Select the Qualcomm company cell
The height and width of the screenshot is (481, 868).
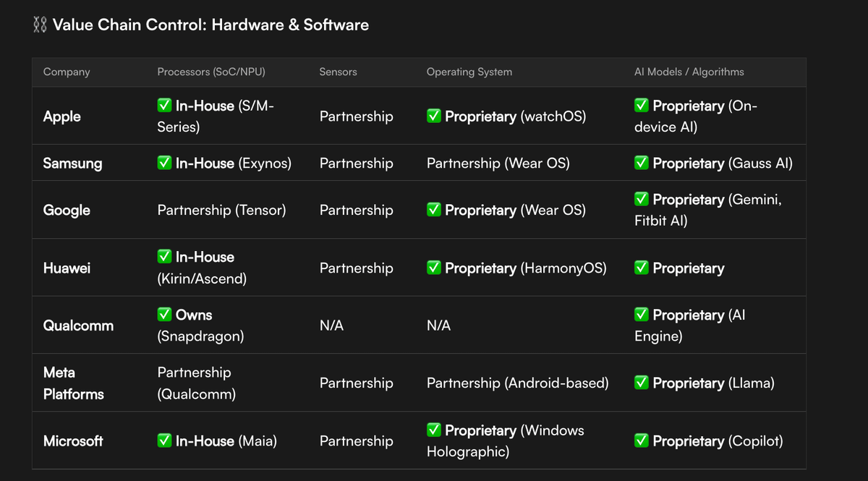(78, 325)
